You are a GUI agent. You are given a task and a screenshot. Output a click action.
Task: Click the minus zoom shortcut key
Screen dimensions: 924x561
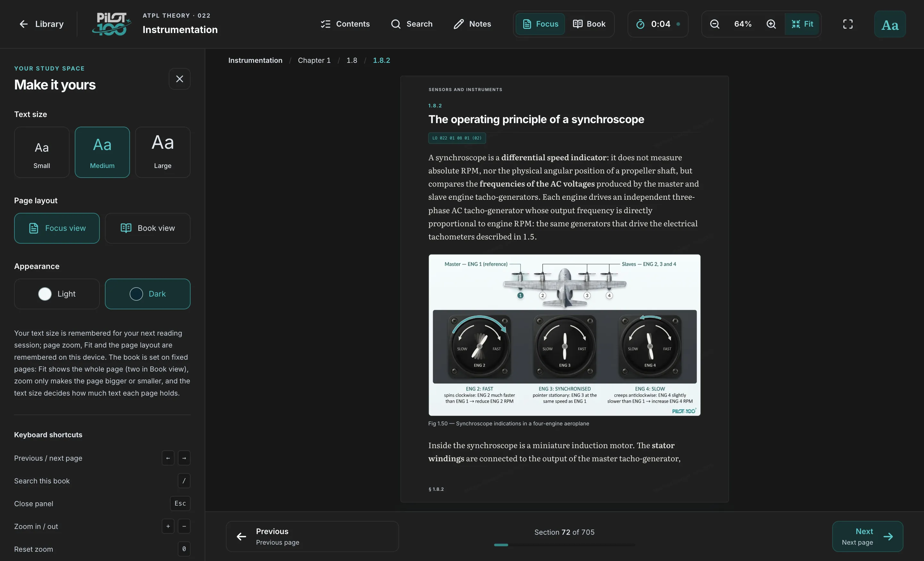[184, 526]
